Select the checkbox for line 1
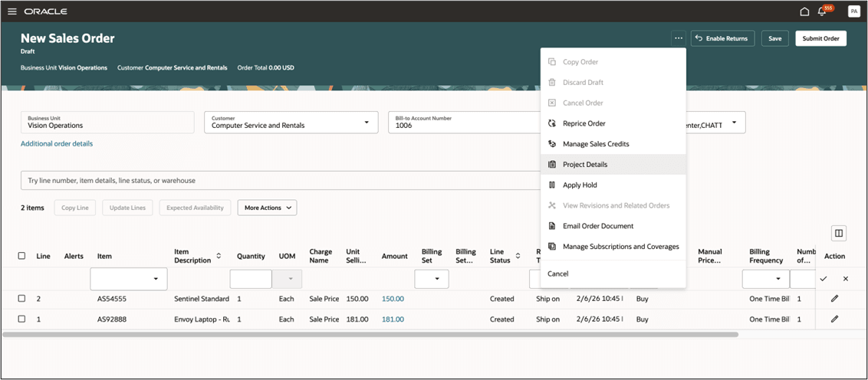This screenshot has height=380, width=868. 21,319
